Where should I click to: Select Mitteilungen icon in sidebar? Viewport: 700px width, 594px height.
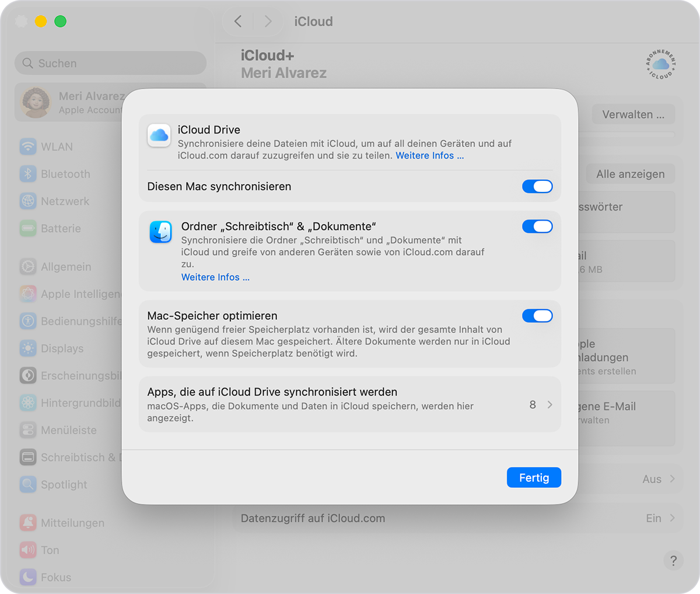[x=28, y=523]
